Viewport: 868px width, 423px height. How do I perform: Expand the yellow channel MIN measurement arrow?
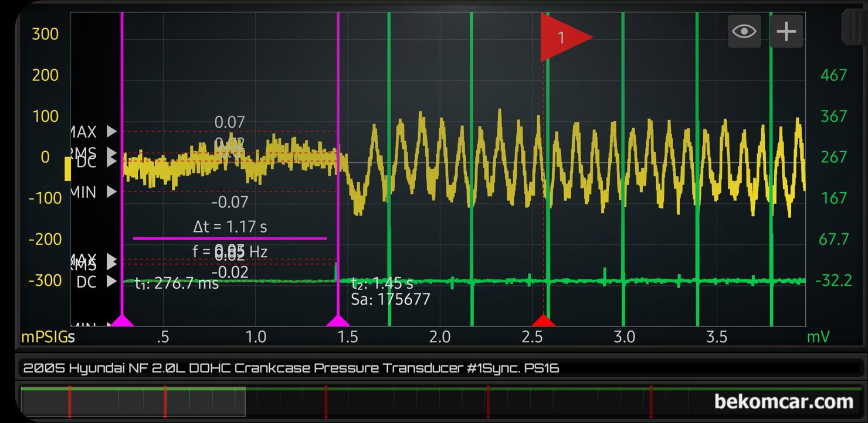pos(111,192)
